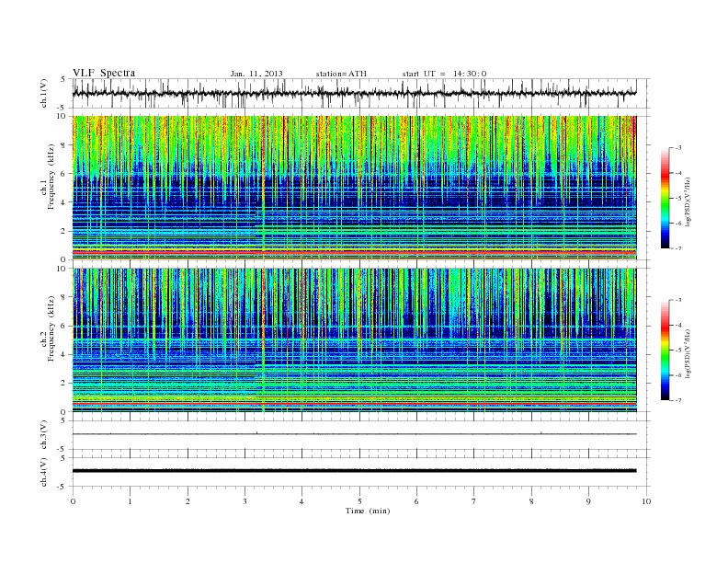Click the time axis tick label '7'
Viewport: 728px width, 563px height.
474,501
